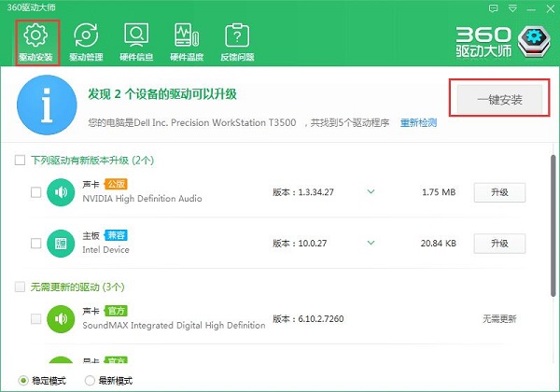The image size is (560, 392).
Task: Click the 版本：6.10.2.7260 text
Action: tap(308, 319)
